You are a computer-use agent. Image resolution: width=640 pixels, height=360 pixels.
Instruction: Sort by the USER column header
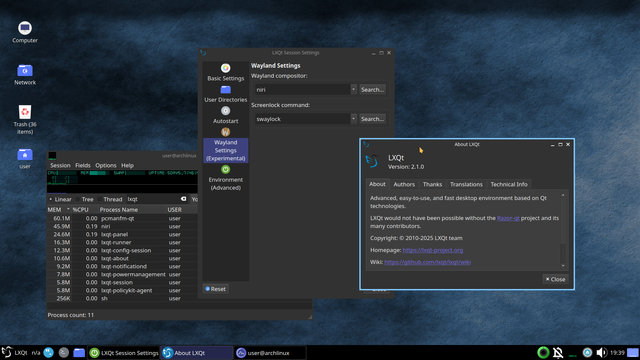pyautogui.click(x=182, y=209)
